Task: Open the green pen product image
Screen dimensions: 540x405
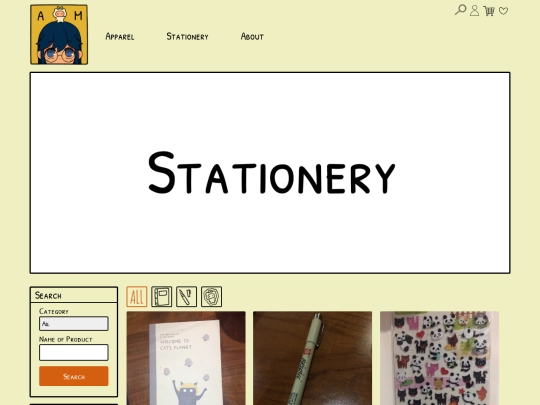Action: coord(312,358)
